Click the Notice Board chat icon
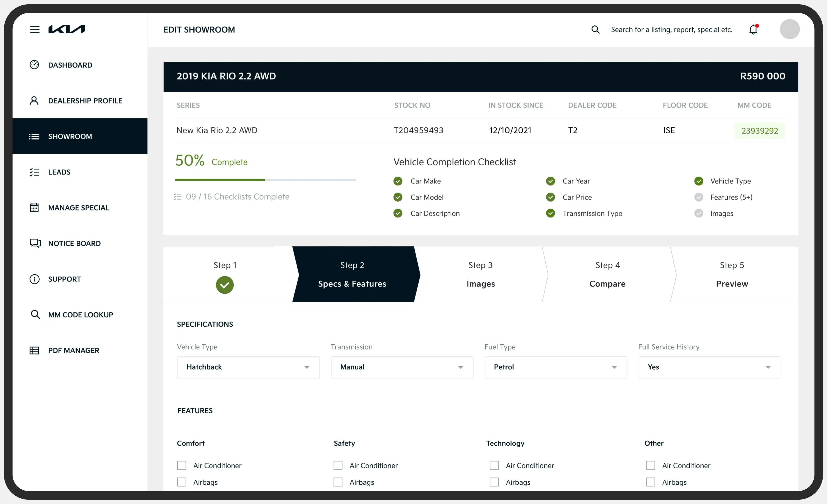This screenshot has width=827, height=504. point(35,243)
